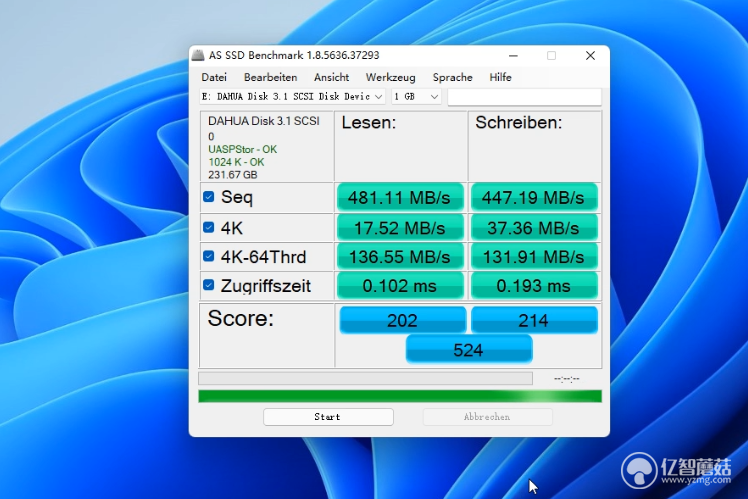This screenshot has height=499, width=748.
Task: Click the Score: label
Action: pyautogui.click(x=240, y=318)
